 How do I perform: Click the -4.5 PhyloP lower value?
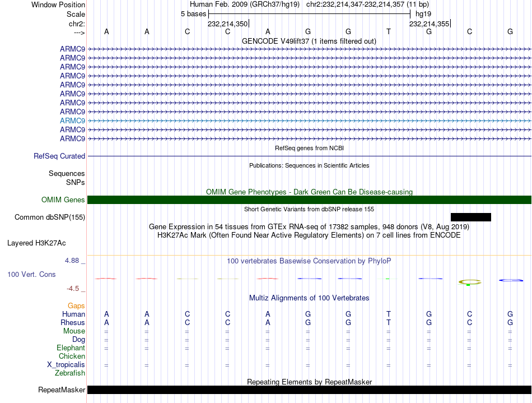click(73, 289)
